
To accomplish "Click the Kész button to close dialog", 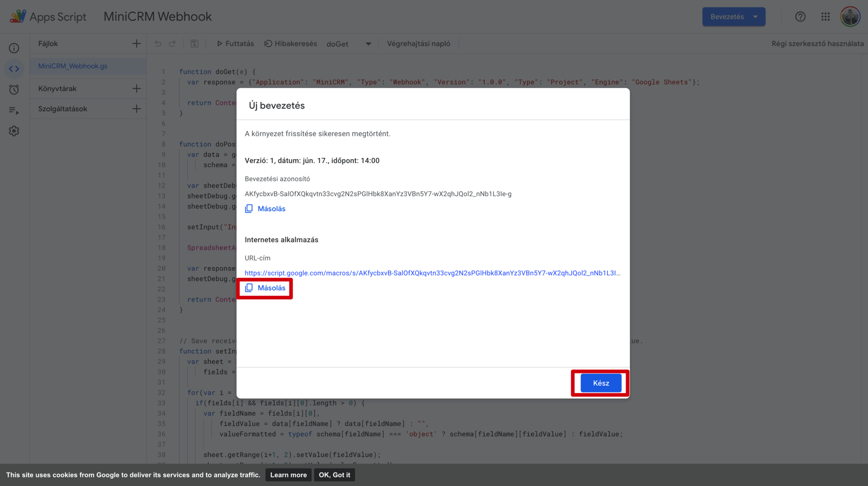I will click(601, 383).
